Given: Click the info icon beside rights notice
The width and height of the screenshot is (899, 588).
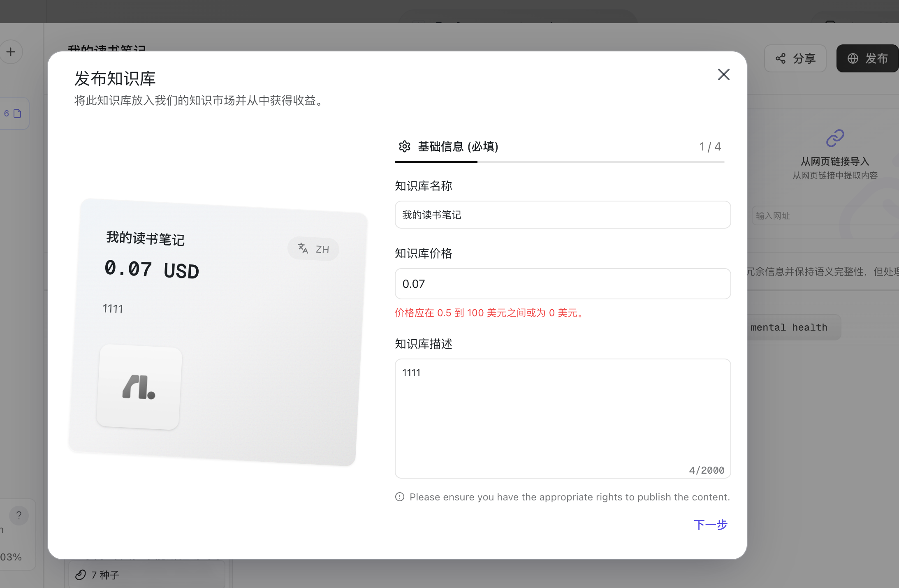Looking at the screenshot, I should coord(400,497).
